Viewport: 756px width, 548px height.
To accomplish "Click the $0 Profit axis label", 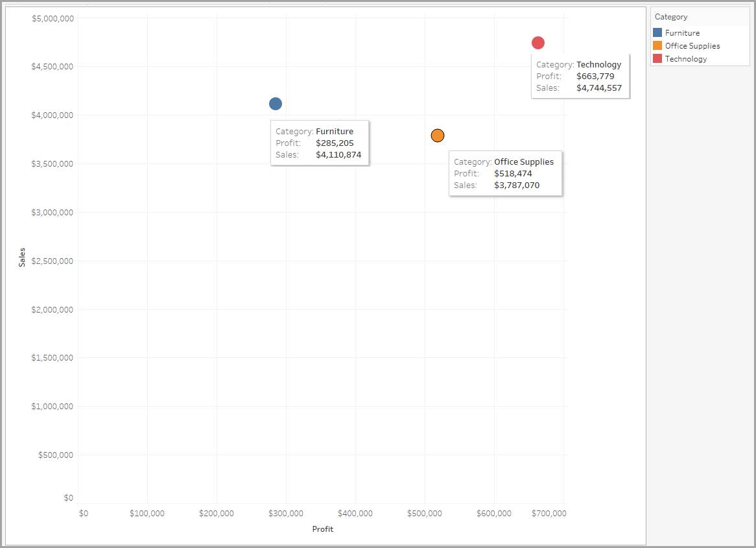I will pos(83,512).
